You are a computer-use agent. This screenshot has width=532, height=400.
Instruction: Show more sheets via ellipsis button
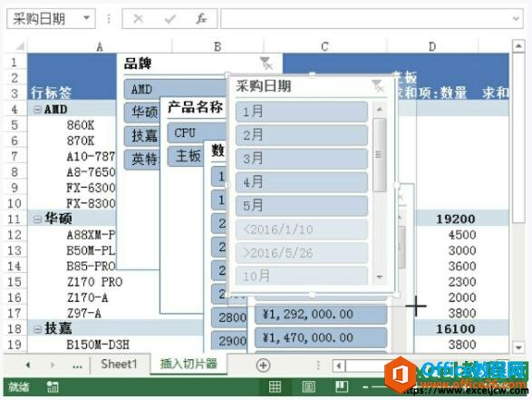[x=77, y=366]
